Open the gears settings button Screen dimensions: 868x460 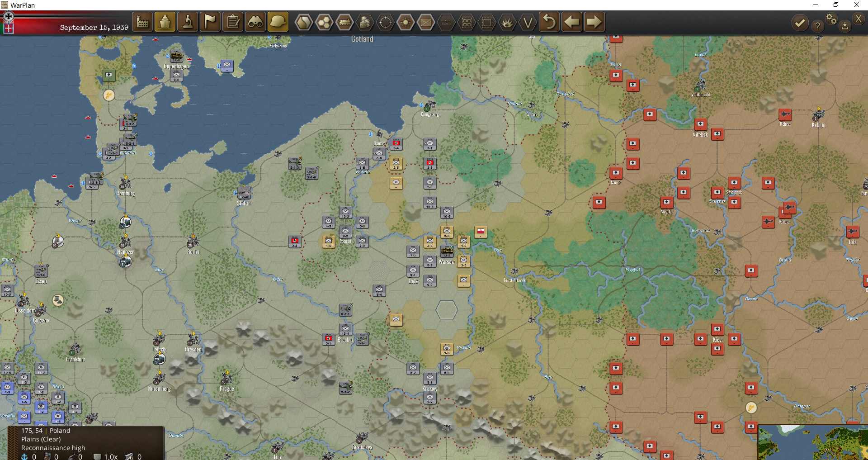tap(831, 19)
